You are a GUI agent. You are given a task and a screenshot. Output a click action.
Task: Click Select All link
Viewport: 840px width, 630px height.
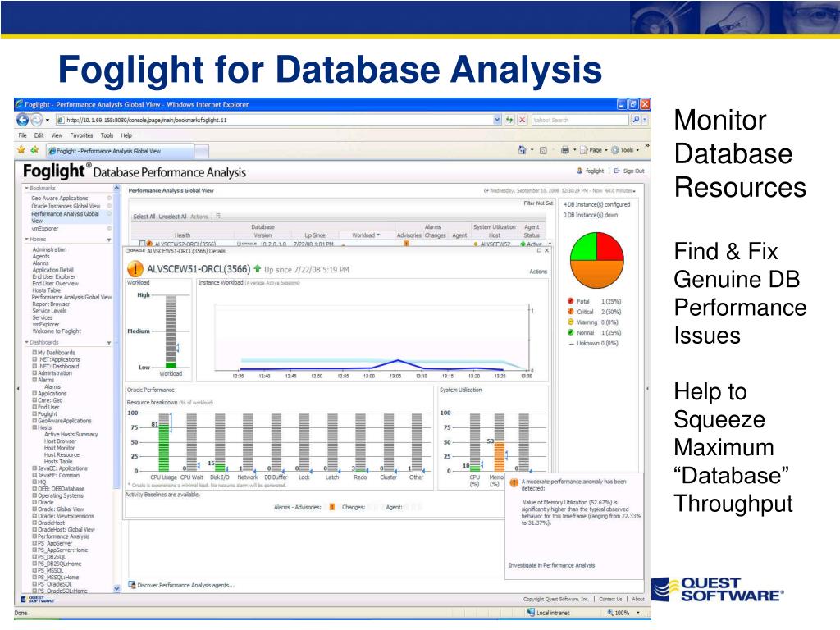(x=144, y=217)
